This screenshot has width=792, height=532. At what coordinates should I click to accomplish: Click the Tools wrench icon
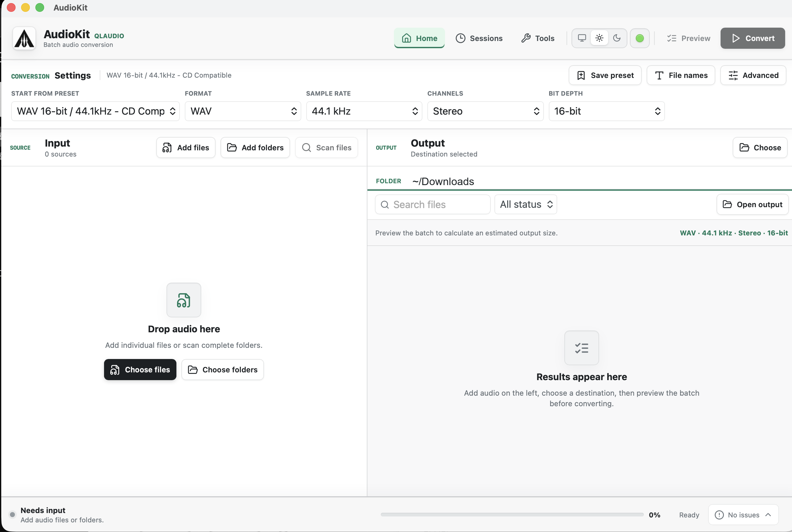526,38
